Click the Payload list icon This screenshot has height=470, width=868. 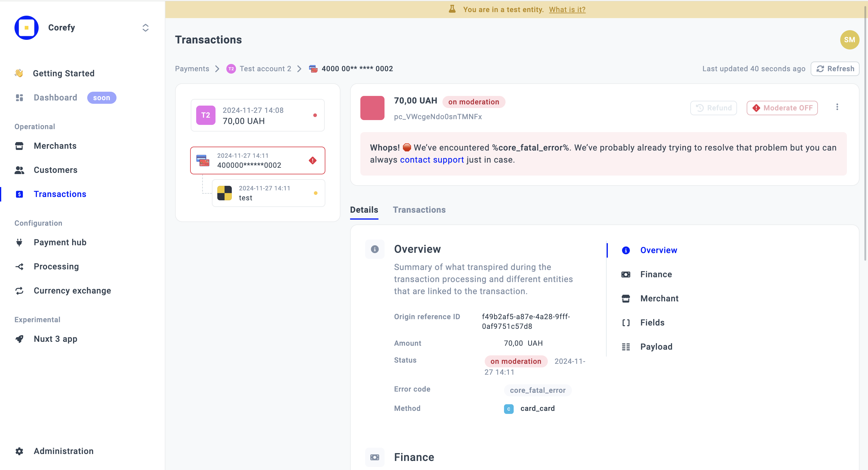pyautogui.click(x=626, y=347)
